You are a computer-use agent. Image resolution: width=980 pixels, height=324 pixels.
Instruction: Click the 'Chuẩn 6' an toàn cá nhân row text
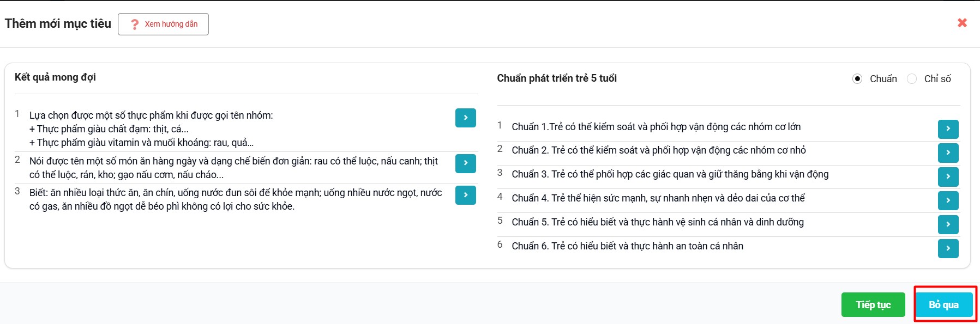[x=627, y=246]
